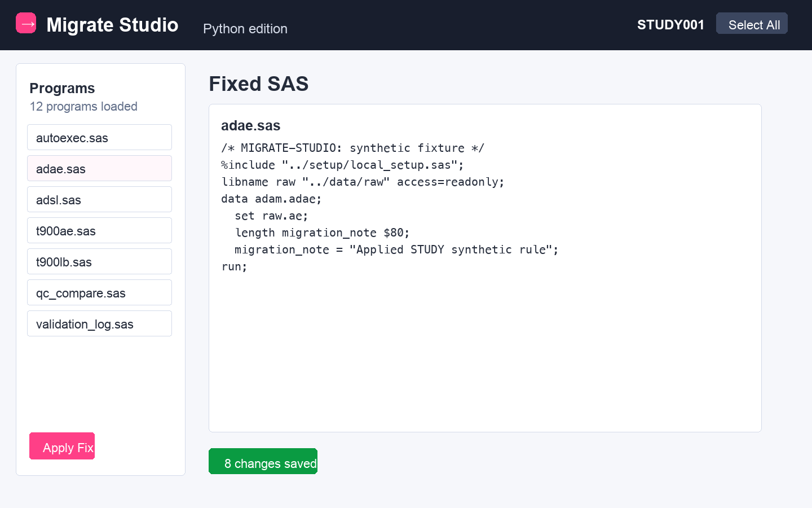Click the 'set raw.ae;' code line

pos(271,216)
